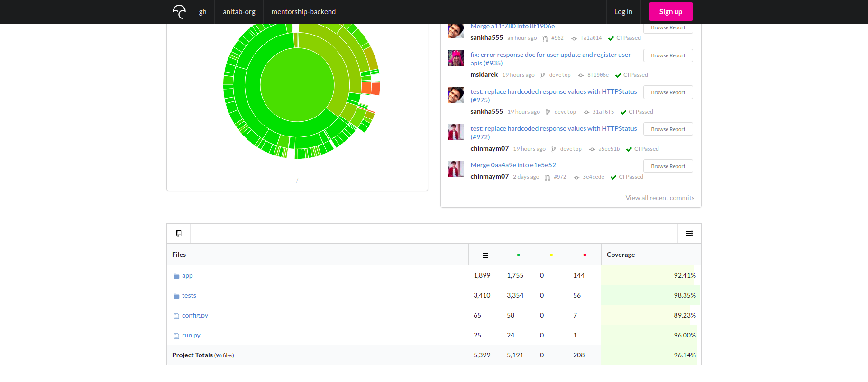Open the anitab-org organization link
868x382 pixels.
click(239, 12)
